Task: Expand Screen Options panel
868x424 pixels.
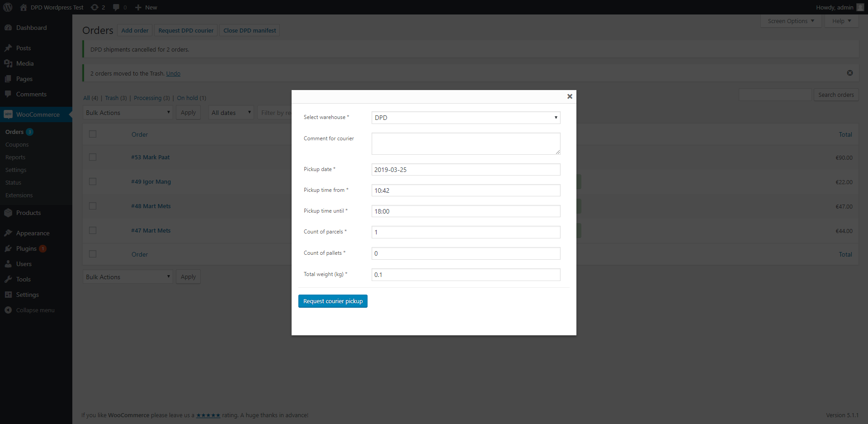Action: pos(791,21)
